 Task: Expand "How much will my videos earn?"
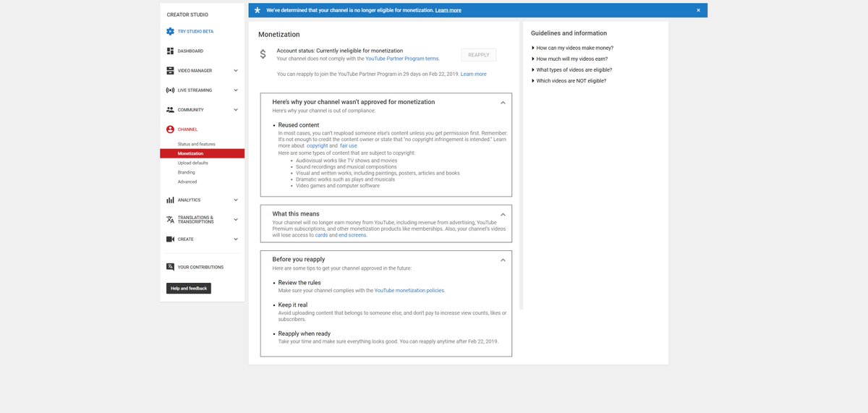point(569,59)
